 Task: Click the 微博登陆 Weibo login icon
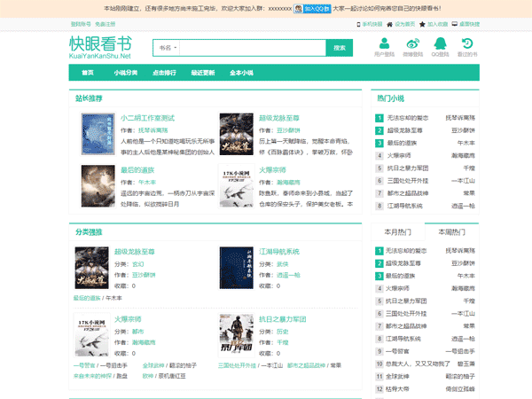(412, 44)
